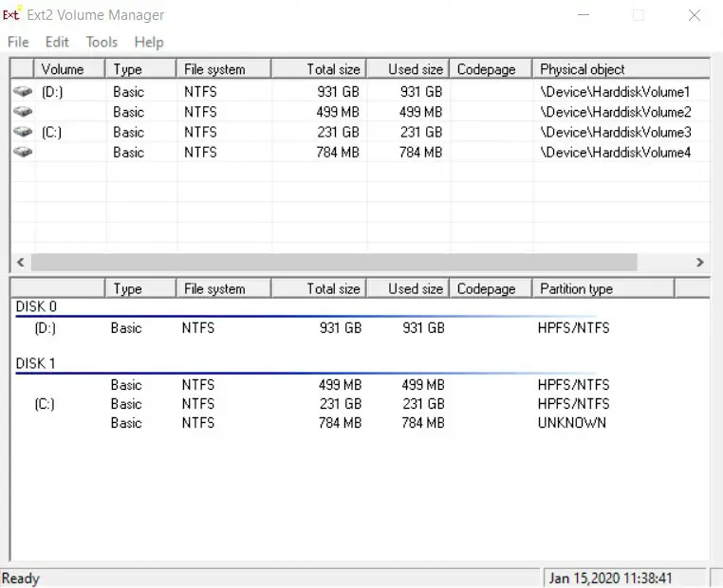Click NTFS file system of (D:) under DISK 0
The width and height of the screenshot is (723, 588).
point(198,327)
